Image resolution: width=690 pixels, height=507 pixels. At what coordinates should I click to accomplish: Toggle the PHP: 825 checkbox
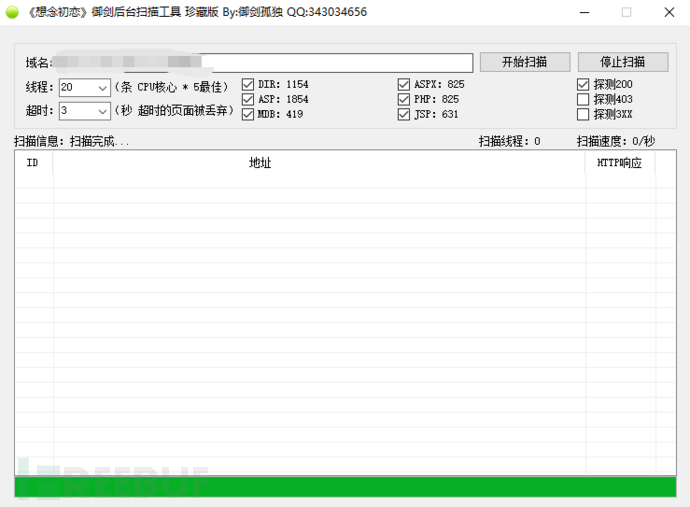click(404, 99)
